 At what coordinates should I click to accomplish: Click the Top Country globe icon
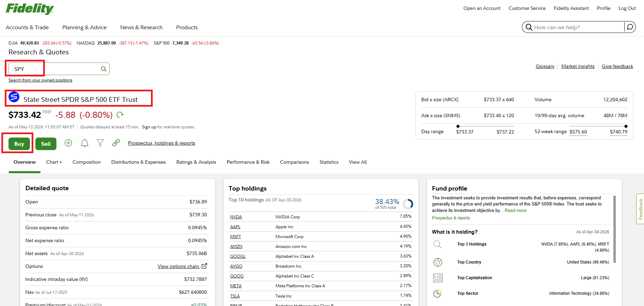coord(438,262)
